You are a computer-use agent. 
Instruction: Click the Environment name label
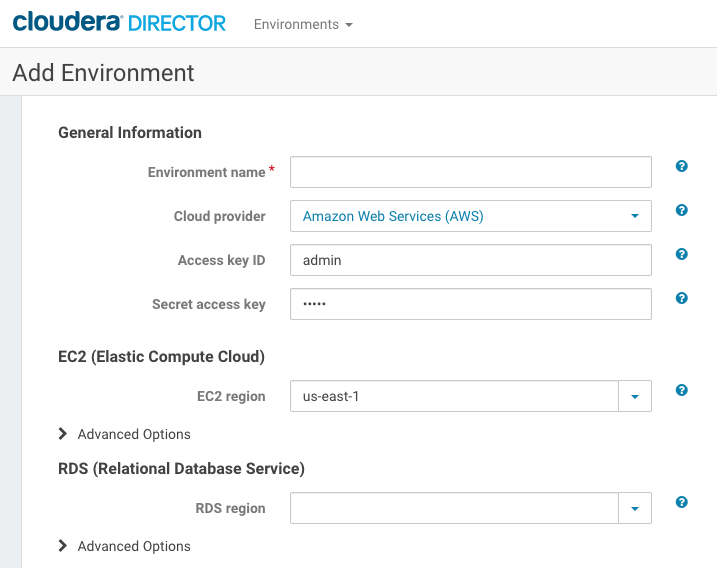coord(207,172)
